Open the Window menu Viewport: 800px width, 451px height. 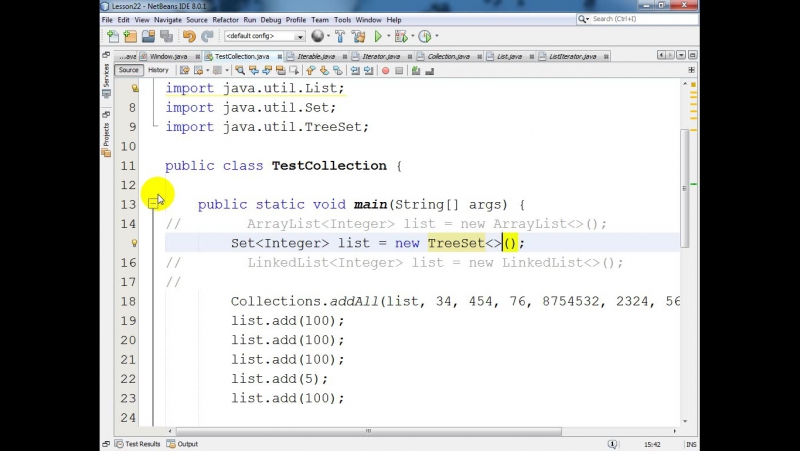(x=368, y=20)
